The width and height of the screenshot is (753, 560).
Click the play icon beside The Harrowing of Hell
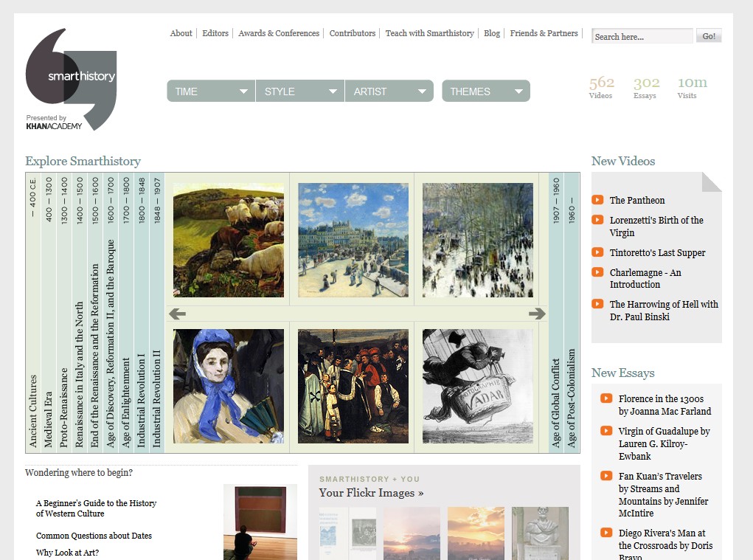click(x=597, y=304)
